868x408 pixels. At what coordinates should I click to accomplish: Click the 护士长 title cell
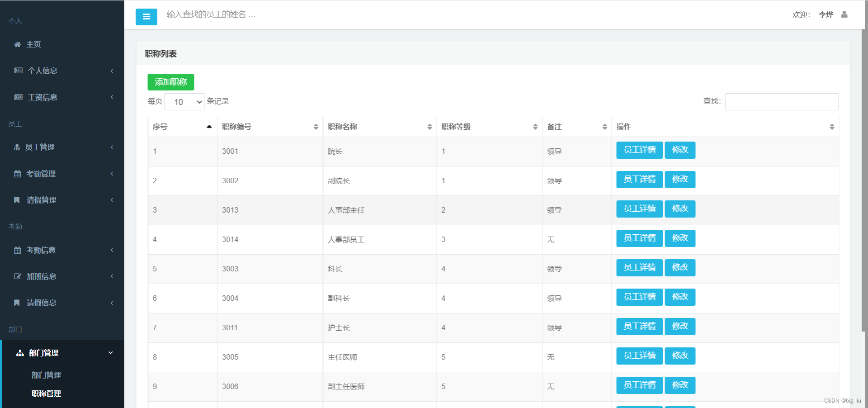tap(380, 328)
